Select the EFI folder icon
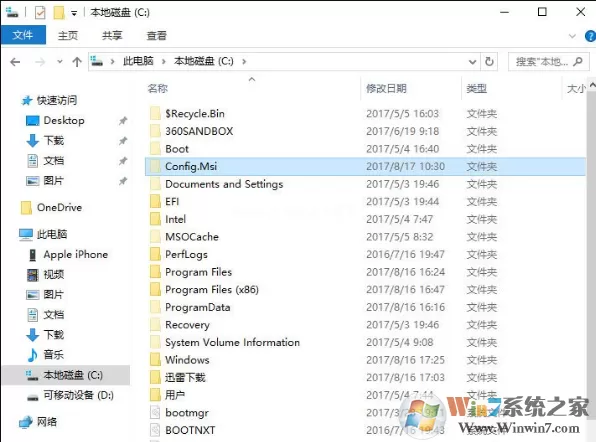The image size is (596, 442). pyautogui.click(x=155, y=201)
